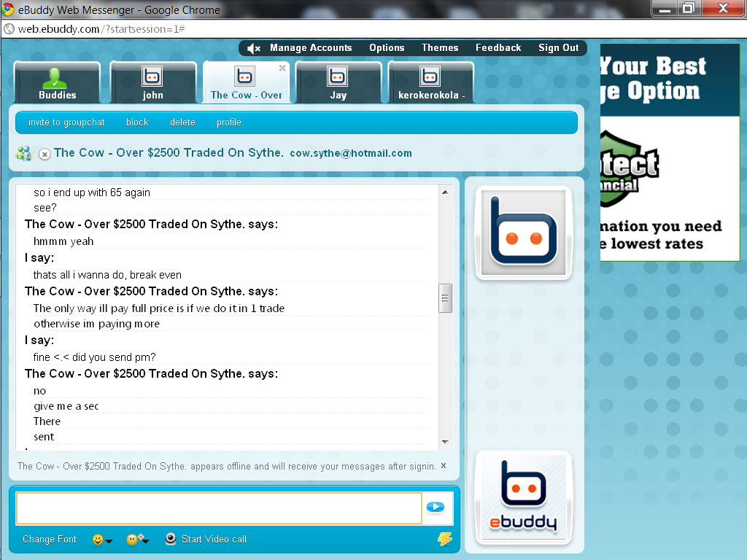Screen dimensions: 747x560
Task: Click the Chrome logo in the title bar
Action: [x=8, y=9]
